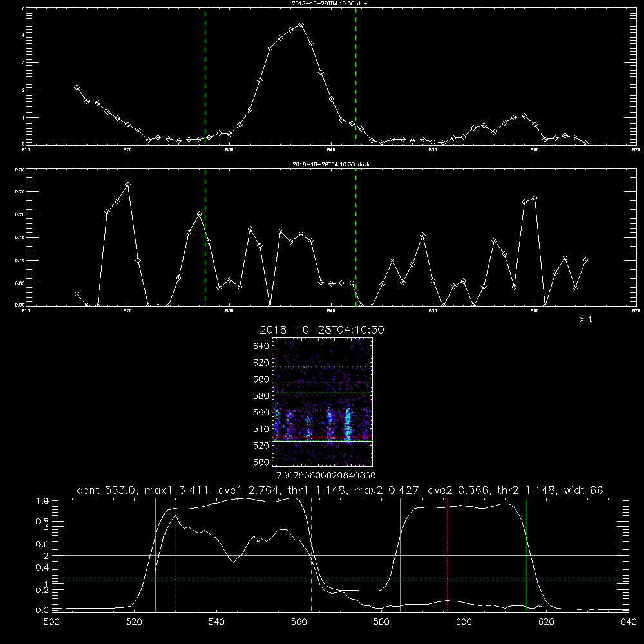Select the first diamond data point of dawn curve
Image resolution: width=644 pixels, height=644 pixels.
click(x=77, y=88)
